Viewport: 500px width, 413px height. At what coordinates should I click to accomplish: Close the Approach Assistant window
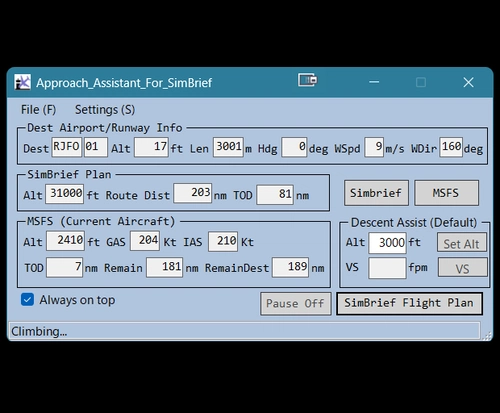(x=468, y=82)
